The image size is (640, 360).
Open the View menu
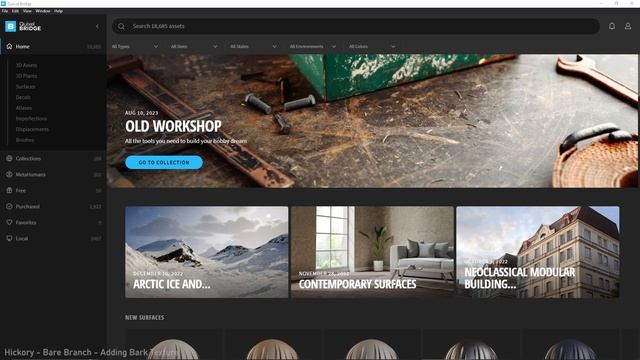(27, 11)
